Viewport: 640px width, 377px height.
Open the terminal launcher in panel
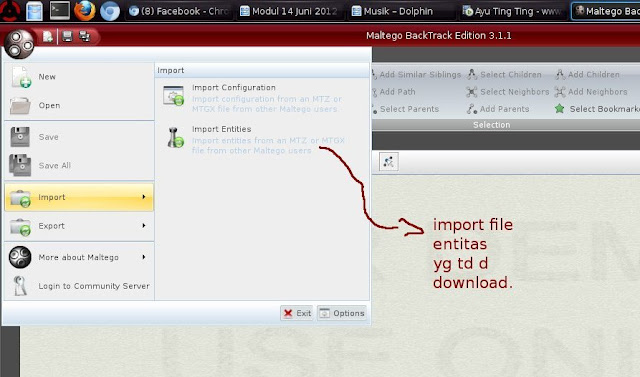coord(60,11)
